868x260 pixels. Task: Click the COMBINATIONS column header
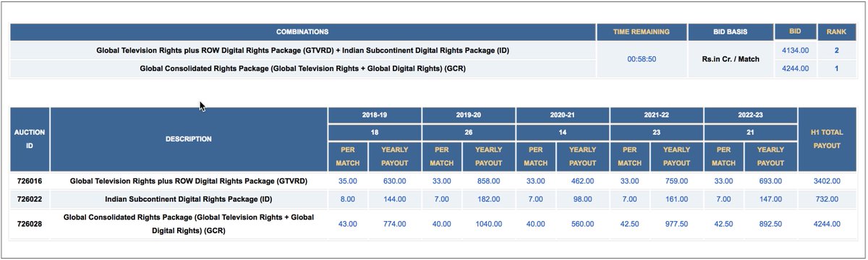click(x=302, y=32)
